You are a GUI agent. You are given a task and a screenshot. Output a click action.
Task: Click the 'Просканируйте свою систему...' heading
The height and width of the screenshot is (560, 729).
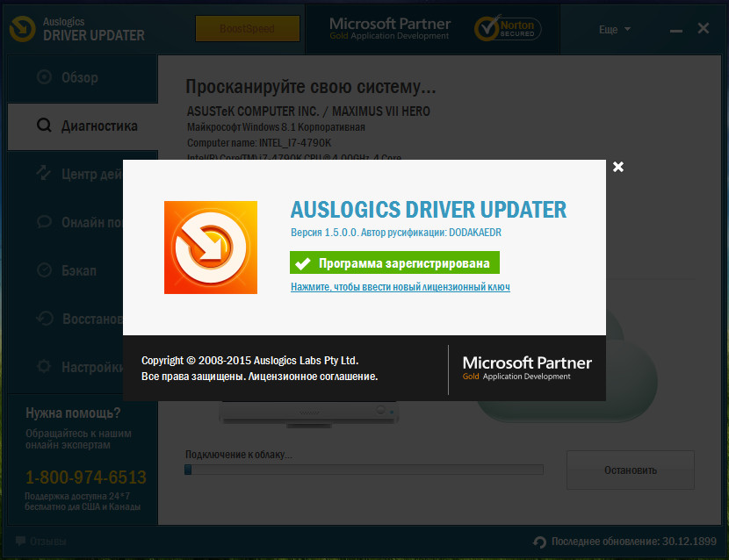[311, 87]
